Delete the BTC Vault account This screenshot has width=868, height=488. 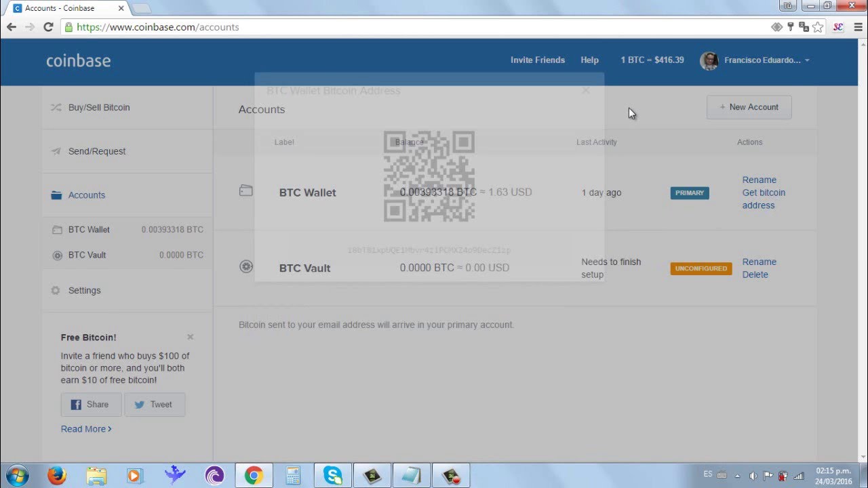click(755, 274)
